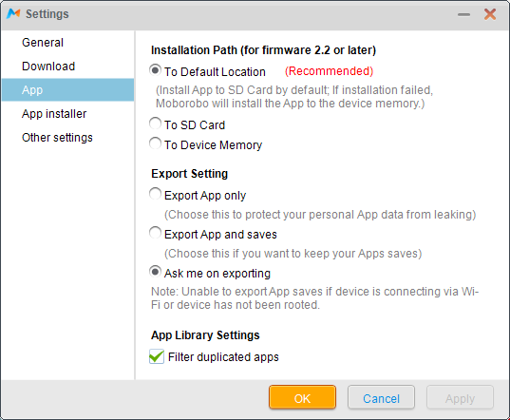This screenshot has height=420, width=510.
Task: Click the Cancel button
Action: click(381, 397)
